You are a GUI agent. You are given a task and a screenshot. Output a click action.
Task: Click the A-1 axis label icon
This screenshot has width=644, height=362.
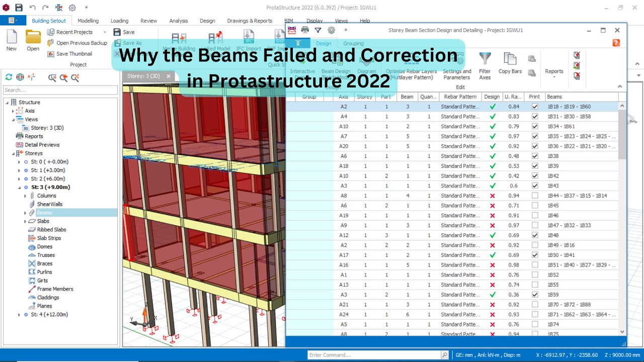tap(32, 77)
